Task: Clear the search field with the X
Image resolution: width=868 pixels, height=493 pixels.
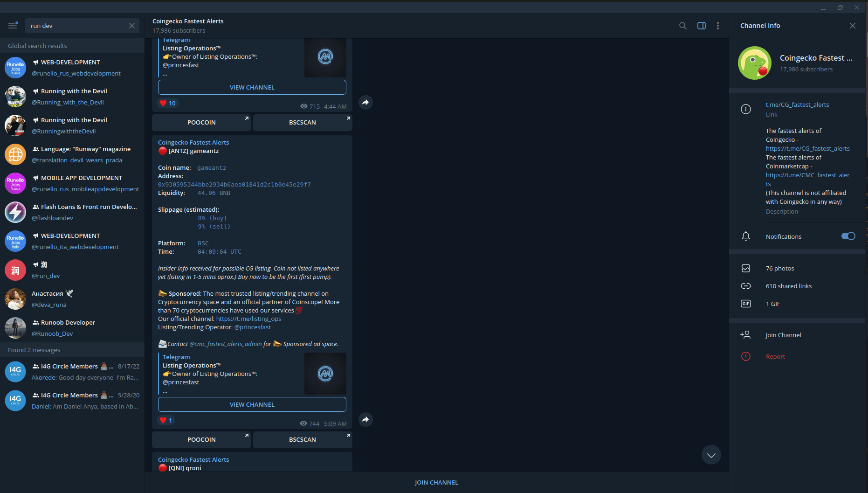Action: (x=131, y=26)
